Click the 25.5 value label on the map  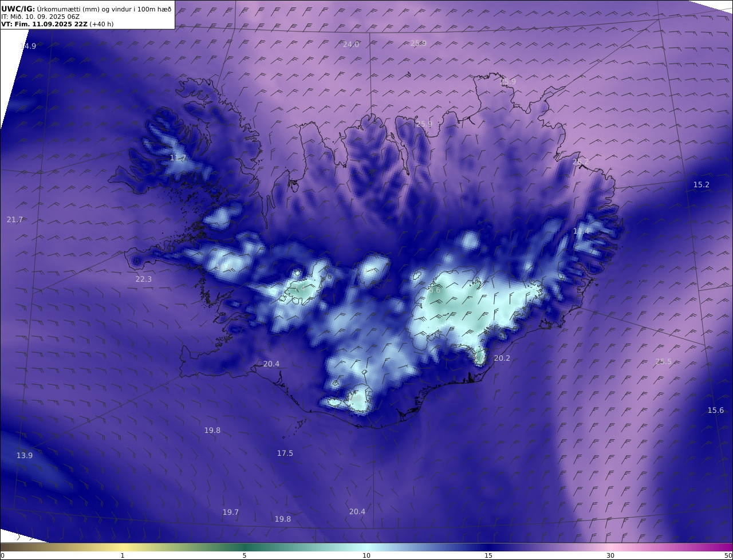664,362
